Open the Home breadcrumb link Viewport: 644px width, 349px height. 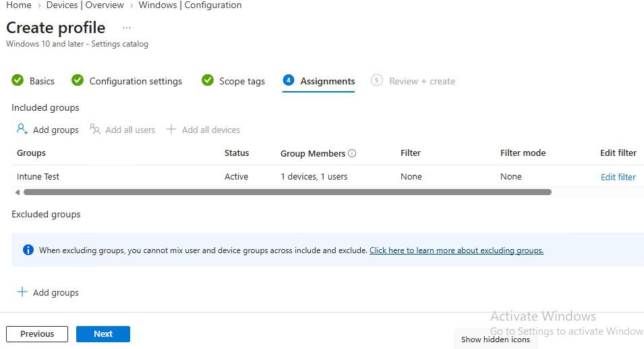click(x=19, y=5)
